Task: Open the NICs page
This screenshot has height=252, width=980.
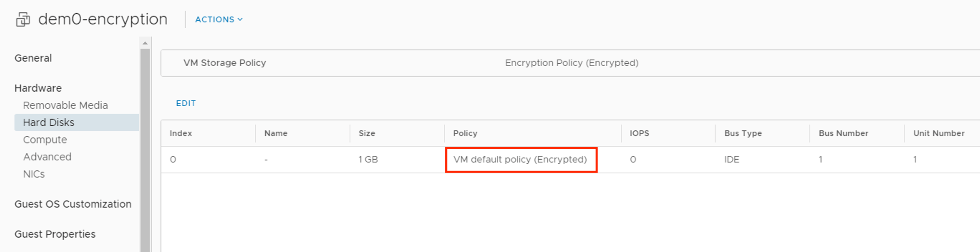Action: pyautogui.click(x=34, y=174)
